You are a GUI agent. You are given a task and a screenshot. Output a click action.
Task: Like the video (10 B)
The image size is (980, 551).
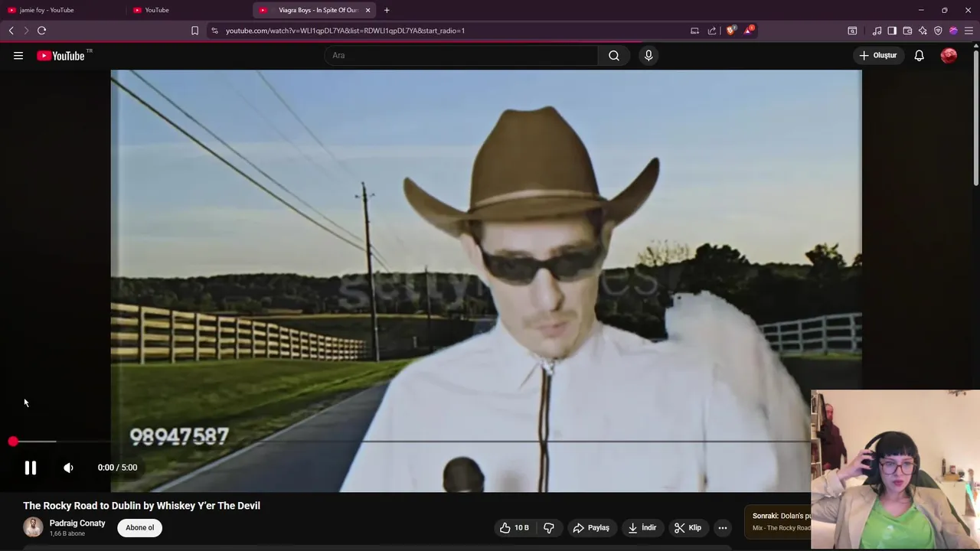tap(514, 527)
